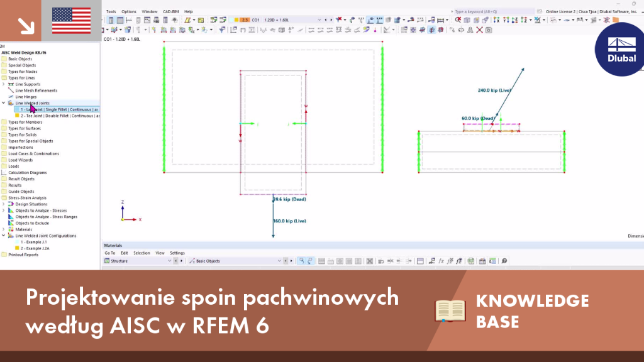Click the light yellow color swatch beside CO1
The width and height of the screenshot is (644, 362).
click(x=231, y=19)
